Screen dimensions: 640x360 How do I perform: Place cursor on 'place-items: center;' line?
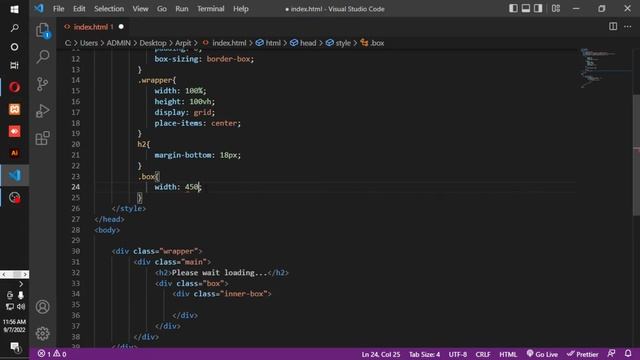click(198, 123)
